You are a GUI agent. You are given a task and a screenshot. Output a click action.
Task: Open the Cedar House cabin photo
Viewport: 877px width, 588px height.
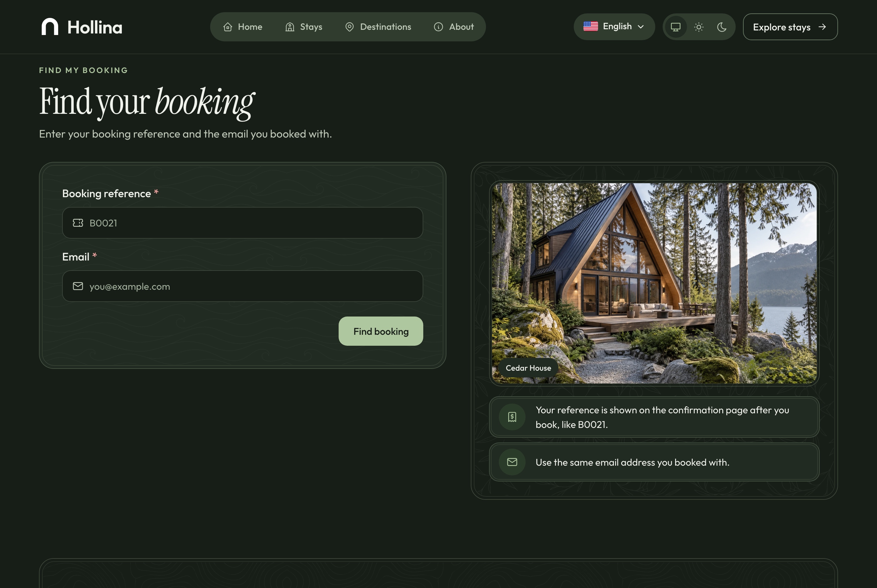(x=654, y=283)
